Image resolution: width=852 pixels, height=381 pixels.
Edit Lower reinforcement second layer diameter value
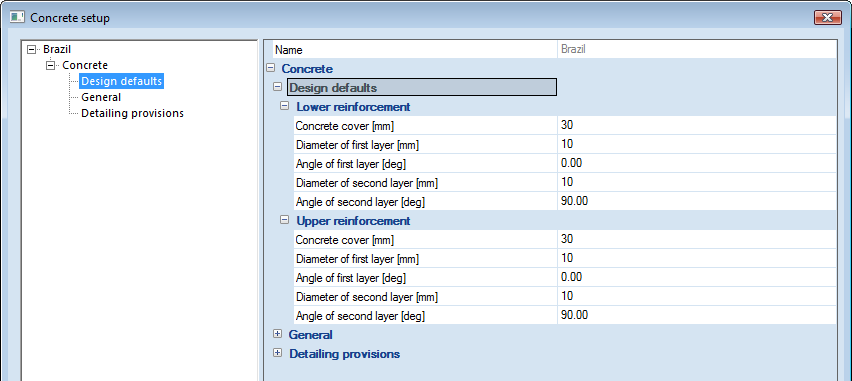pyautogui.click(x=697, y=182)
